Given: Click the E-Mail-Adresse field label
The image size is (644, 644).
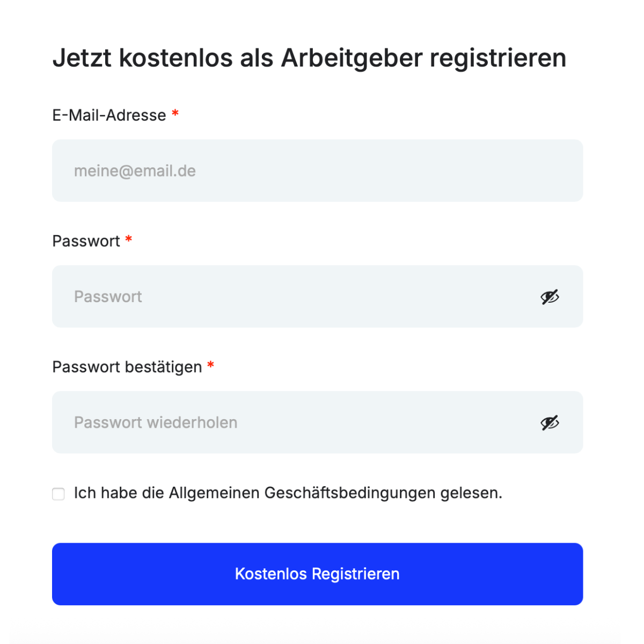Looking at the screenshot, I should tap(109, 115).
